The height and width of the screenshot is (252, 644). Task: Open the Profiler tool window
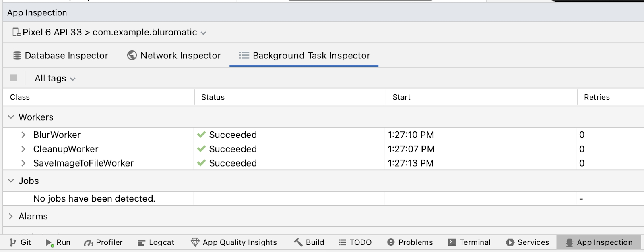point(103,242)
